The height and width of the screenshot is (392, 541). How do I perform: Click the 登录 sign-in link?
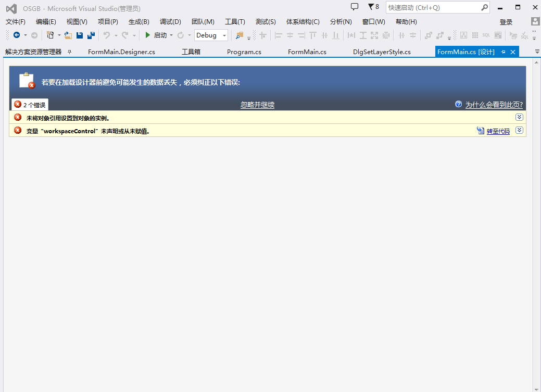[506, 22]
